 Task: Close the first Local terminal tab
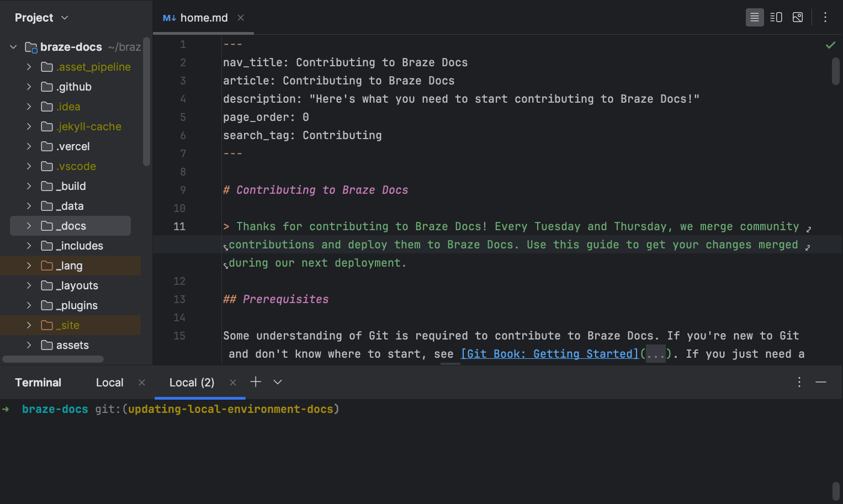(142, 383)
